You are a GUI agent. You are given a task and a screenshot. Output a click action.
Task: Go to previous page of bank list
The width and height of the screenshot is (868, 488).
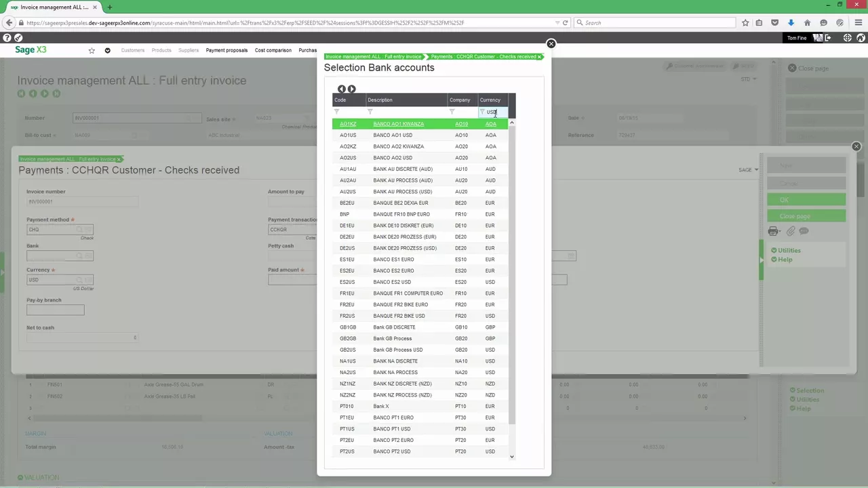pyautogui.click(x=342, y=89)
